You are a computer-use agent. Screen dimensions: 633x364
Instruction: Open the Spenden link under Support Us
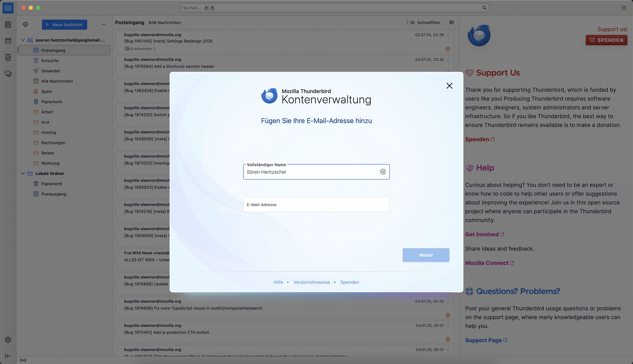480,139
